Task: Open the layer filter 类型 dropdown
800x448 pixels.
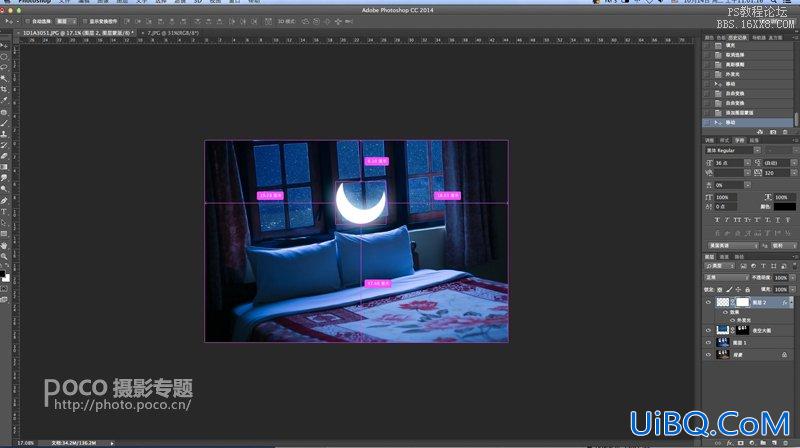Action: (719, 266)
